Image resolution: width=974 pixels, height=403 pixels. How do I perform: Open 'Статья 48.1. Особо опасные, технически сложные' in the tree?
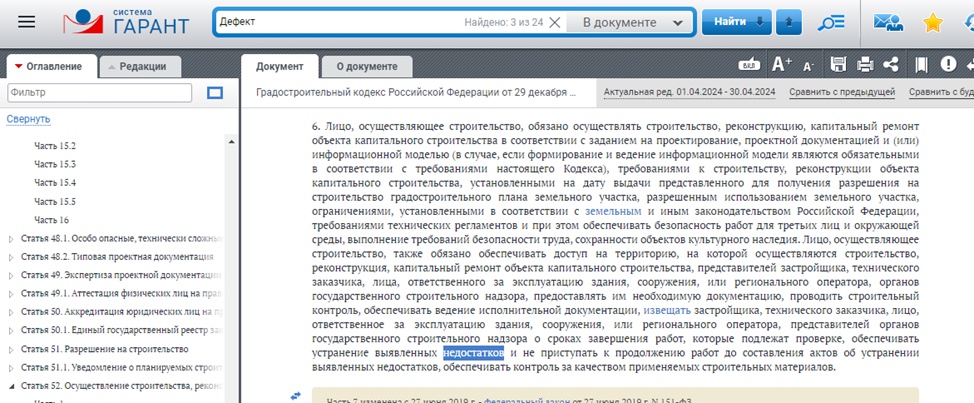[x=121, y=238]
